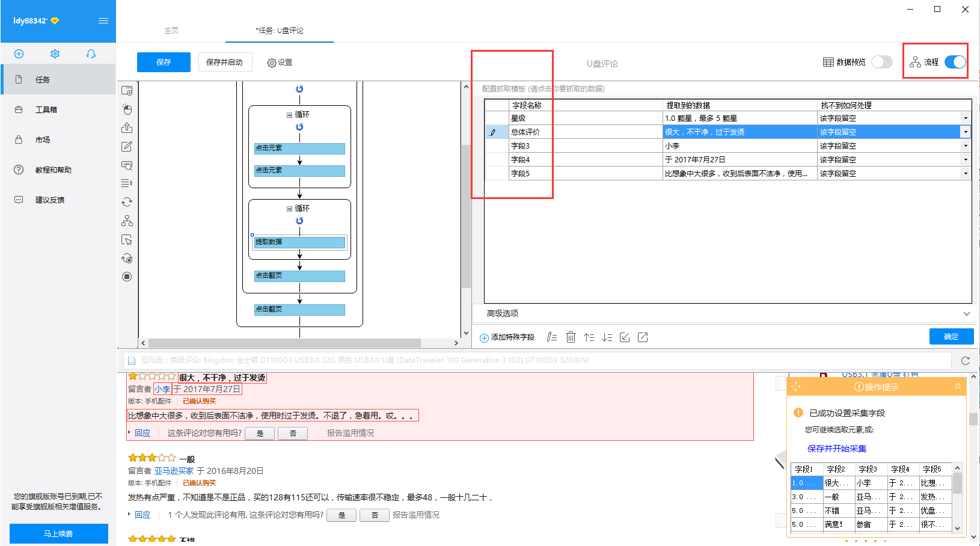Click the new task plus icon

[x=19, y=54]
